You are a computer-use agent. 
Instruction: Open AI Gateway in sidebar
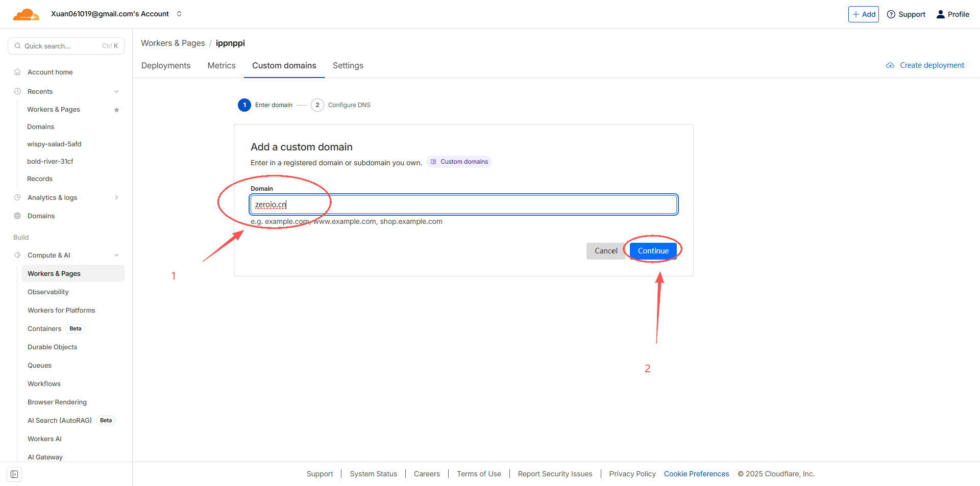[45, 457]
